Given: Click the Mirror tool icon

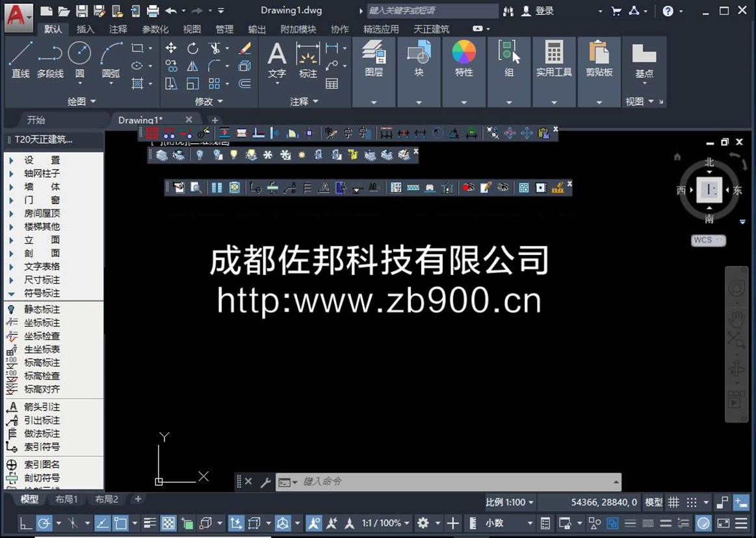Looking at the screenshot, I should (x=192, y=66).
